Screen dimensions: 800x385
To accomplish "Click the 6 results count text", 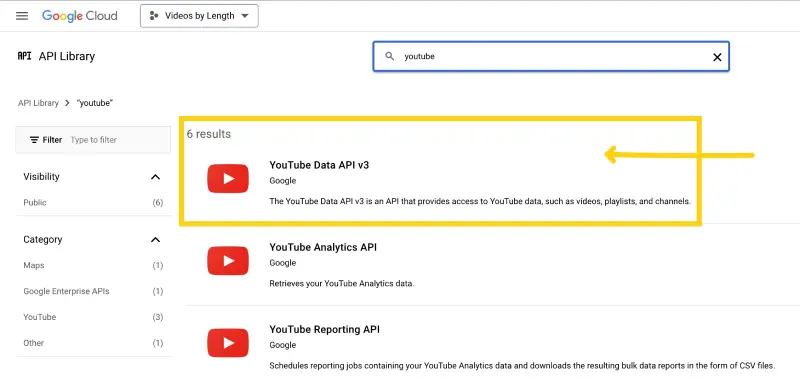I will click(x=209, y=134).
